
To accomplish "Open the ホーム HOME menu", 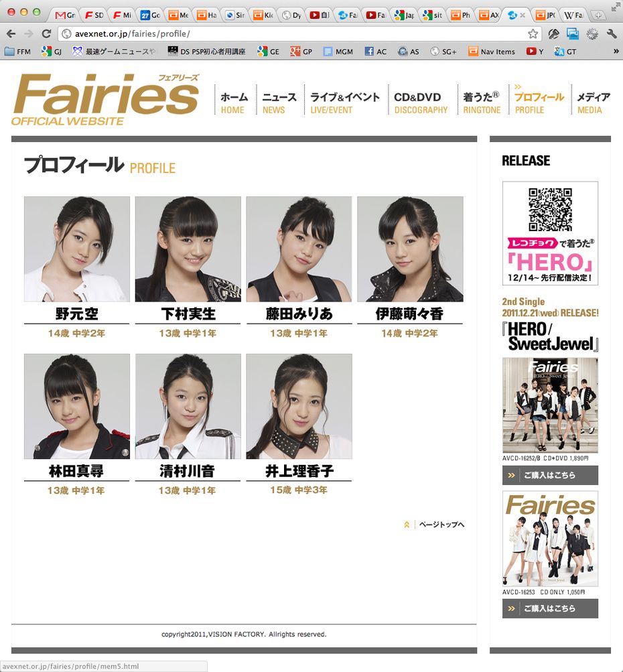I will click(234, 103).
